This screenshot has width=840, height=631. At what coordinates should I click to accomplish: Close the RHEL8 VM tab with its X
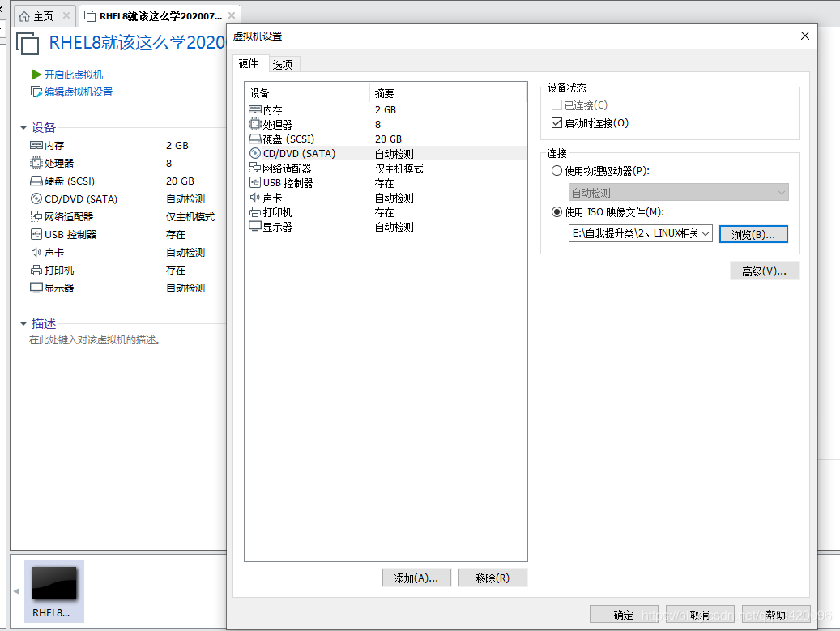pyautogui.click(x=232, y=15)
